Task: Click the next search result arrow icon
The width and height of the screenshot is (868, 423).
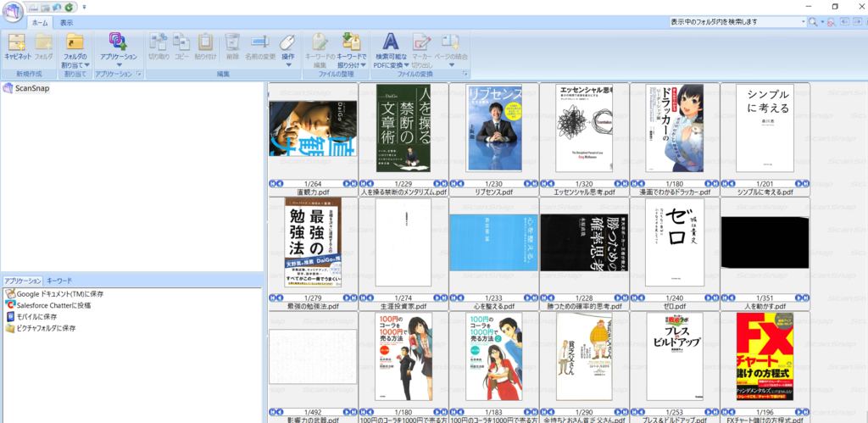Action: pyautogui.click(x=859, y=22)
